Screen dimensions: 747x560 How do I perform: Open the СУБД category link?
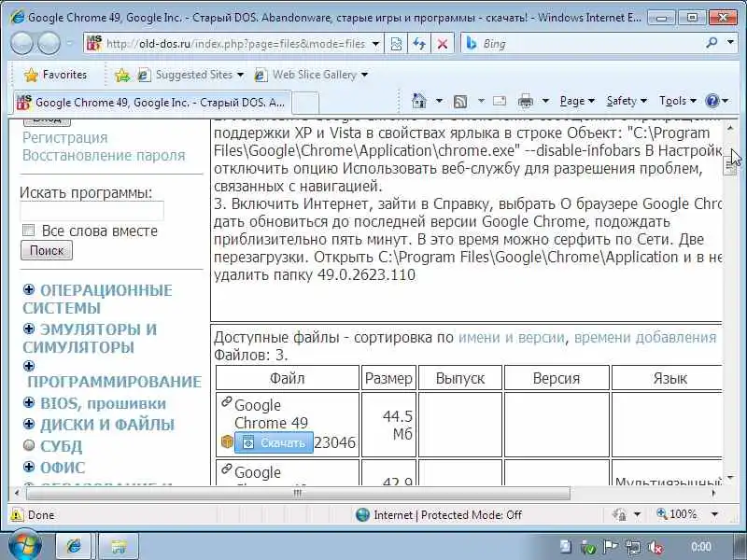pos(61,446)
